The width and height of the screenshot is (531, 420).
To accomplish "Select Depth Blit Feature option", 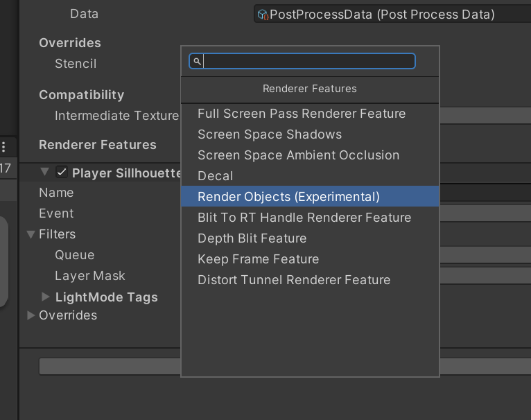I will (x=252, y=238).
